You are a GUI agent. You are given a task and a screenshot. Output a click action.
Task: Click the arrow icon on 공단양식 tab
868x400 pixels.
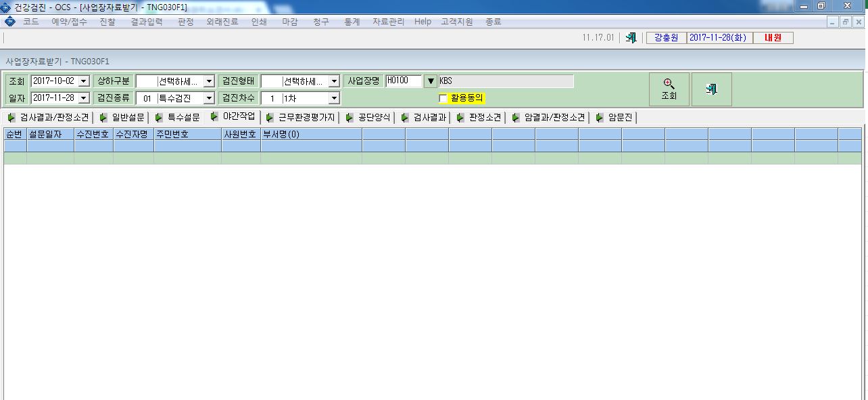[x=349, y=118]
